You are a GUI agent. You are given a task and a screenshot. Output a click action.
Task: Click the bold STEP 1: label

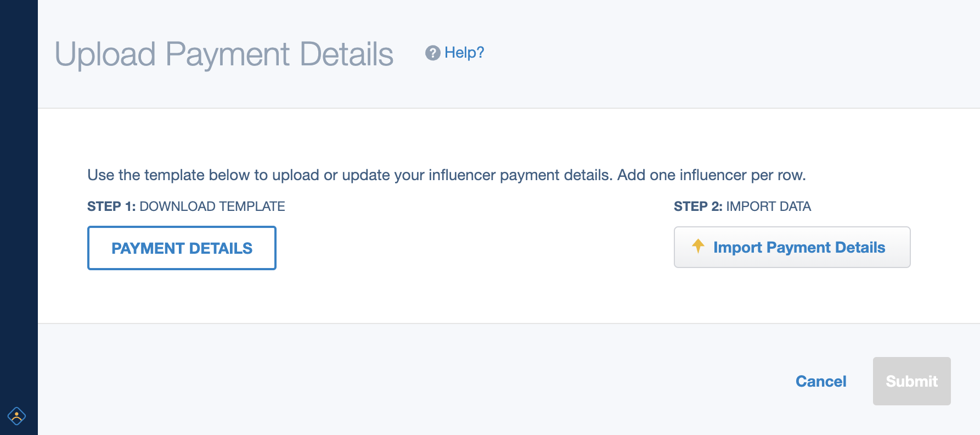(111, 207)
